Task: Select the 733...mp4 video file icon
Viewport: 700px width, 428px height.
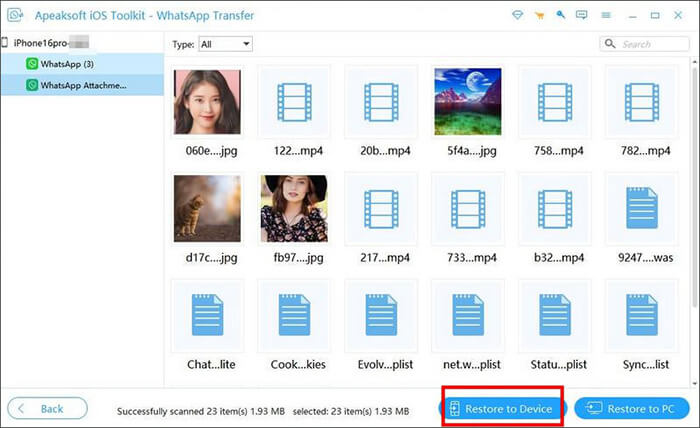Action: 468,209
